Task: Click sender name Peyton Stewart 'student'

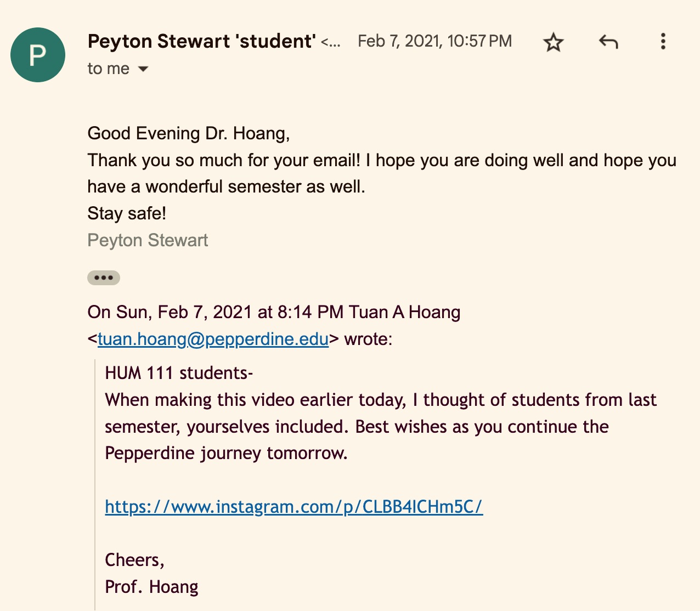Action: [201, 41]
